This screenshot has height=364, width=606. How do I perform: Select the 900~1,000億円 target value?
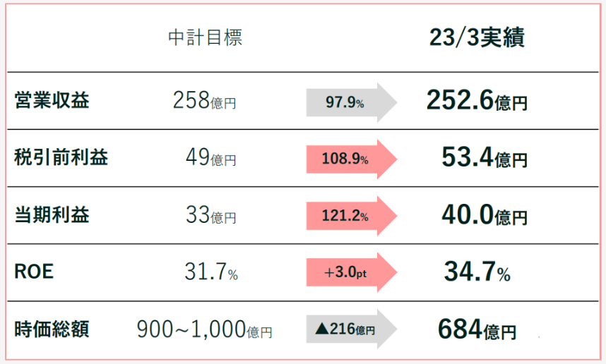[204, 329]
